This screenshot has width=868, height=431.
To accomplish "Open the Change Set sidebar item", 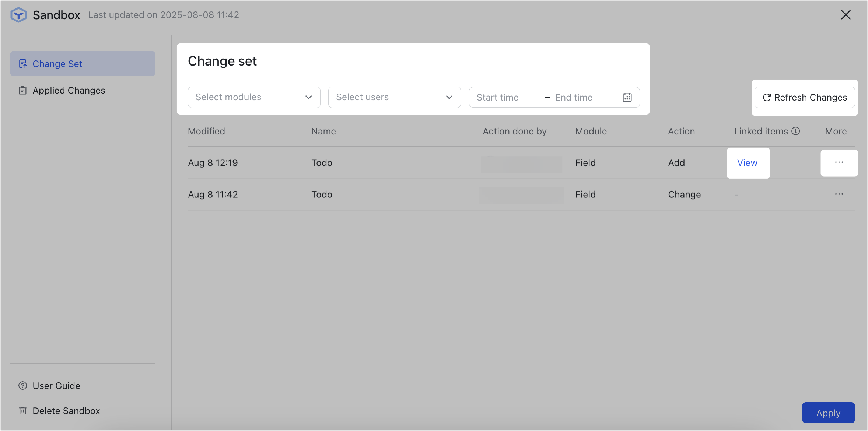I will pyautogui.click(x=83, y=64).
